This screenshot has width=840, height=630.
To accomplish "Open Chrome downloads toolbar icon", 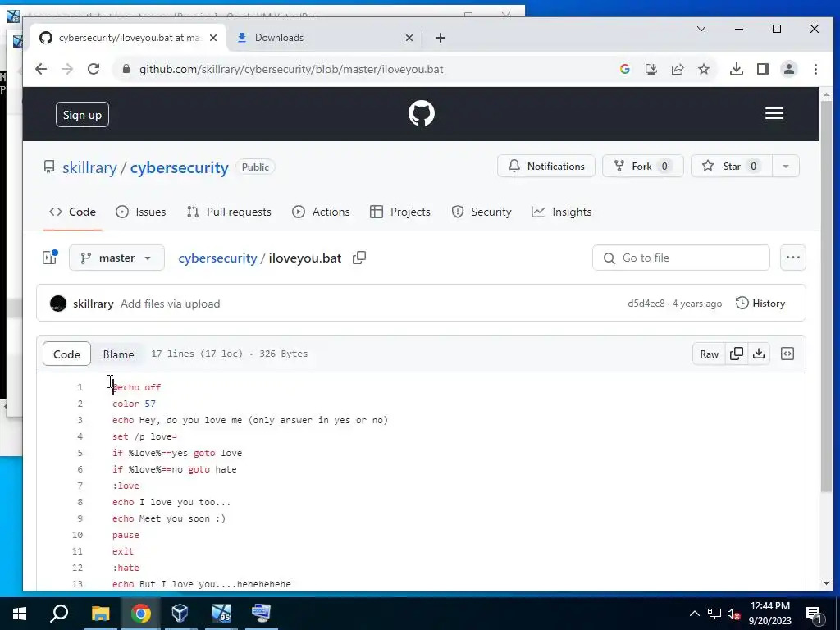I will pos(736,69).
